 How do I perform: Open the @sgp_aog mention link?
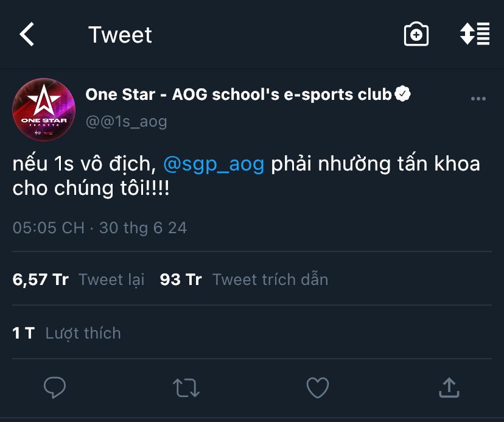214,164
